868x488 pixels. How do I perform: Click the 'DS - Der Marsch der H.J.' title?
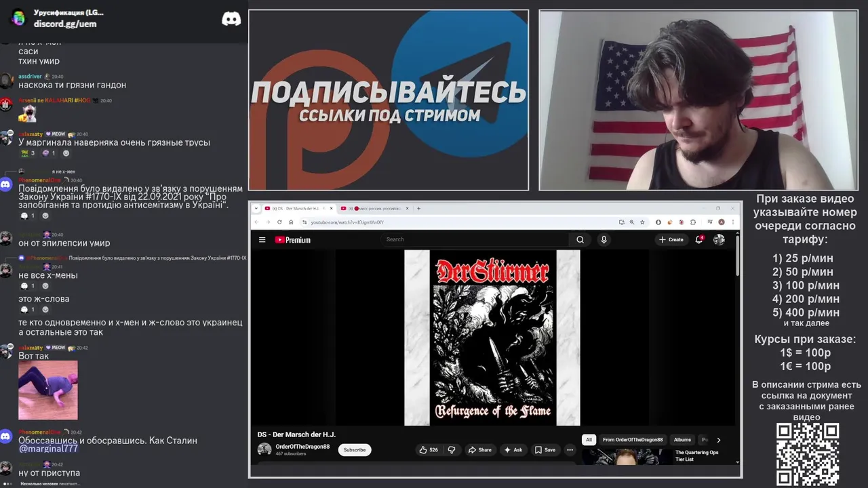[296, 434]
